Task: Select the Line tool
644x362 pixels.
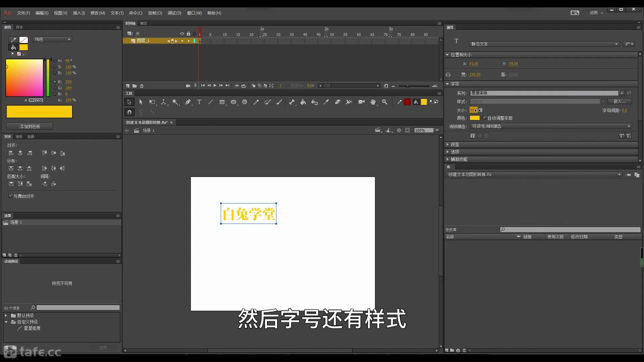Action: [x=211, y=102]
